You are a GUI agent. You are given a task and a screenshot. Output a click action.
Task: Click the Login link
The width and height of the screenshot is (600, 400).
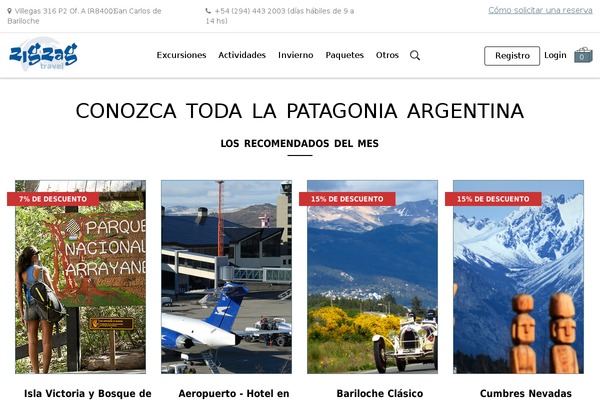tap(555, 55)
